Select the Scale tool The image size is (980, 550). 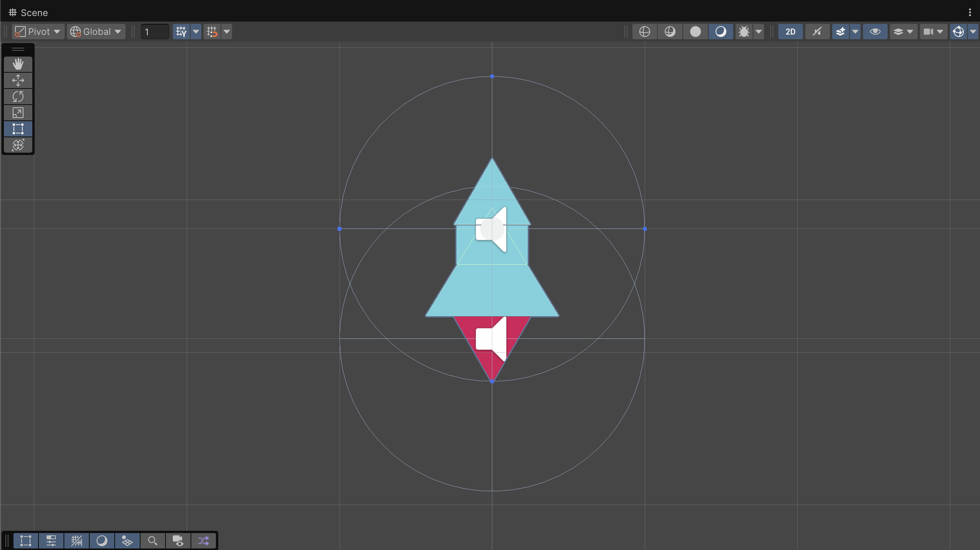point(18,112)
